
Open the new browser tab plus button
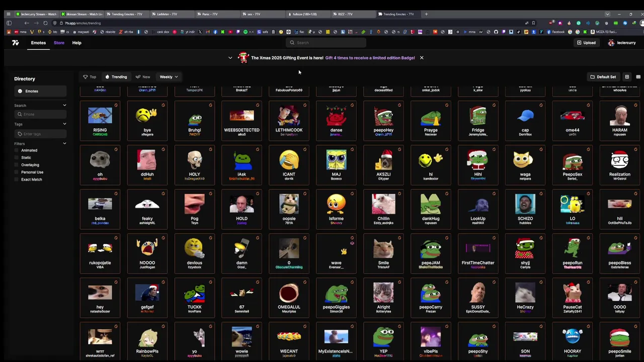[426, 14]
